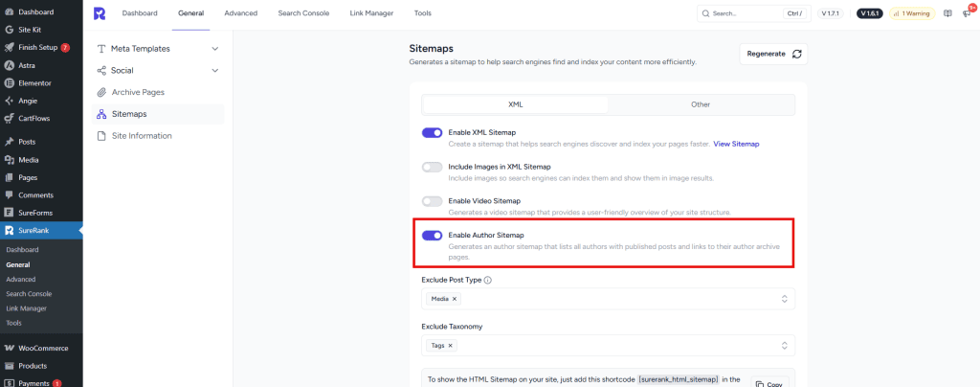Open WooCommerce in the WordPress sidebar
This screenshot has width=980, height=387.
[40, 349]
